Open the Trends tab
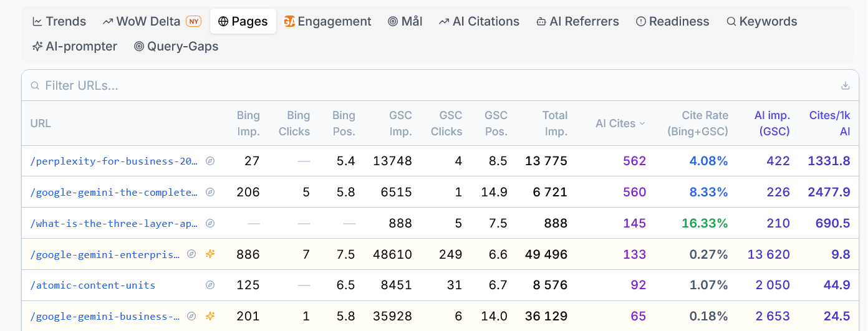The width and height of the screenshot is (868, 331). pos(59,21)
